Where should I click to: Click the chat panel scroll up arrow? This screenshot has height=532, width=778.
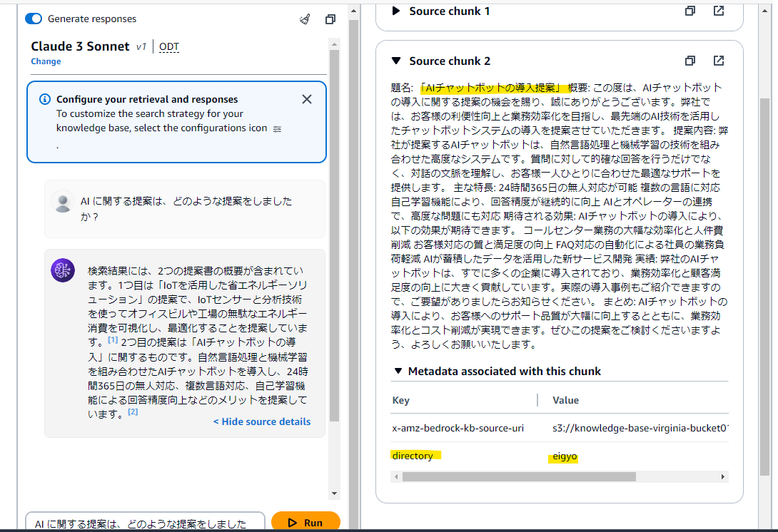tap(335, 45)
